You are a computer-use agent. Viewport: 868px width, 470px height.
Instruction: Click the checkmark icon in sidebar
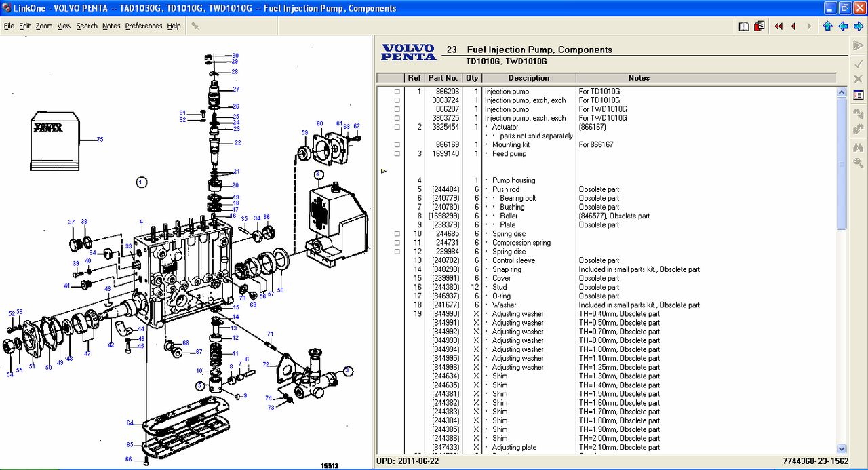[858, 63]
